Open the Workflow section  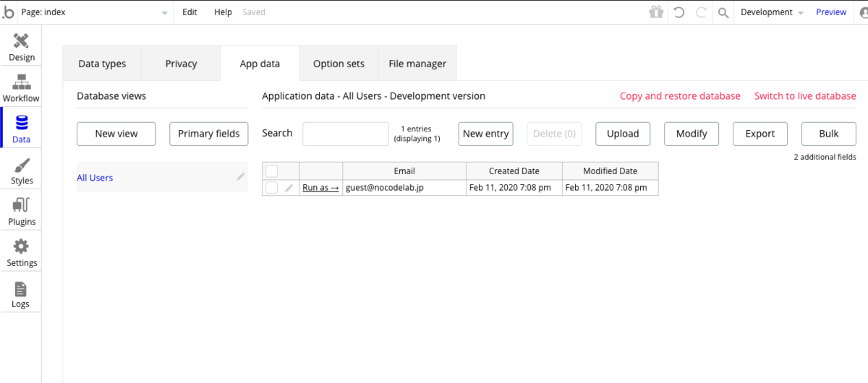click(x=21, y=88)
